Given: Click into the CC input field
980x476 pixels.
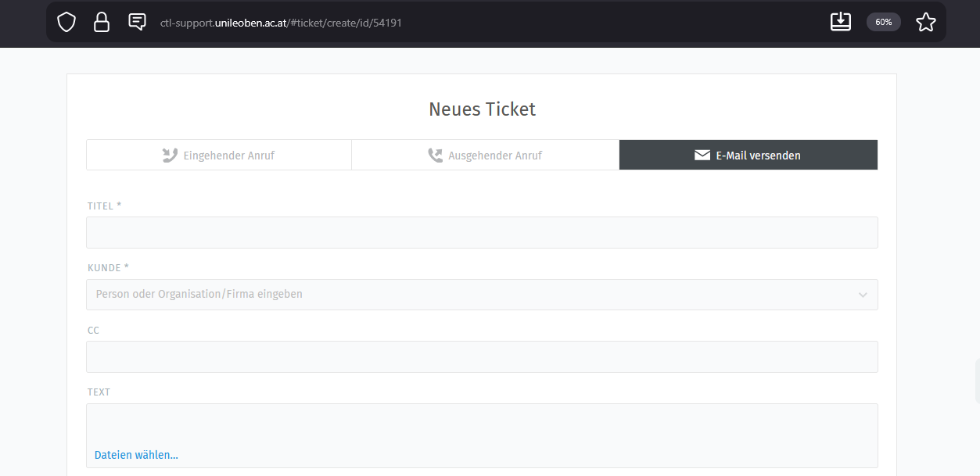Looking at the screenshot, I should 482,357.
